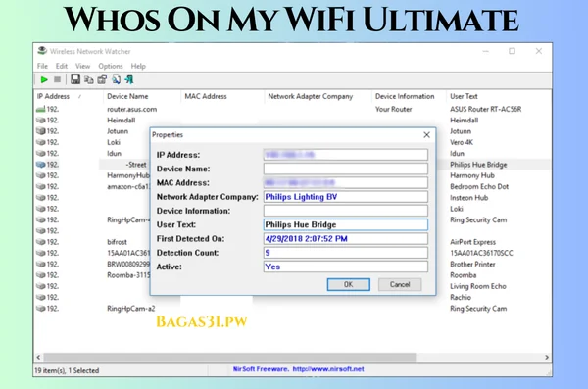Sort by the Device Name column header
This screenshot has height=389, width=588.
127,96
